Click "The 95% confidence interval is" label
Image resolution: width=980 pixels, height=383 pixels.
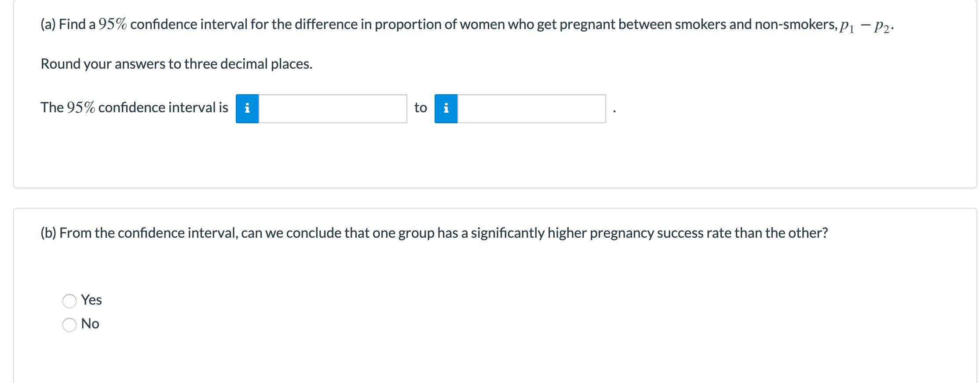click(135, 107)
